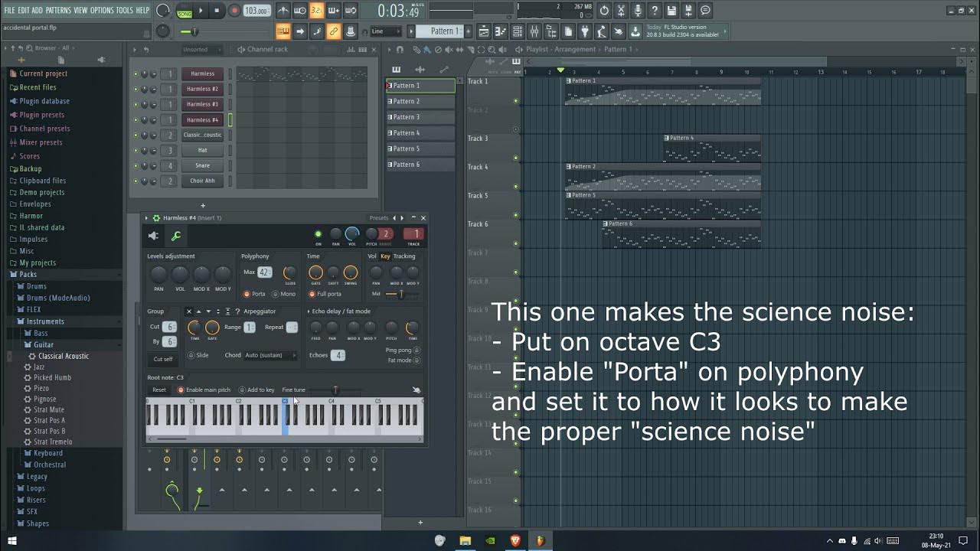This screenshot has height=551, width=980.
Task: Toggle the Harmless channel ON light
Action: pyautogui.click(x=318, y=234)
